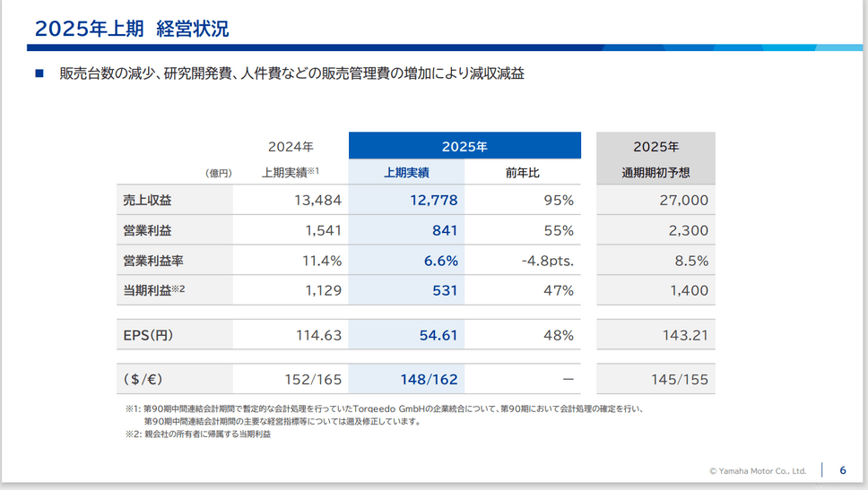Viewport: 868px width, 490px height.
Task: Click the Yamaha Motor copyright text
Action: [x=757, y=470]
